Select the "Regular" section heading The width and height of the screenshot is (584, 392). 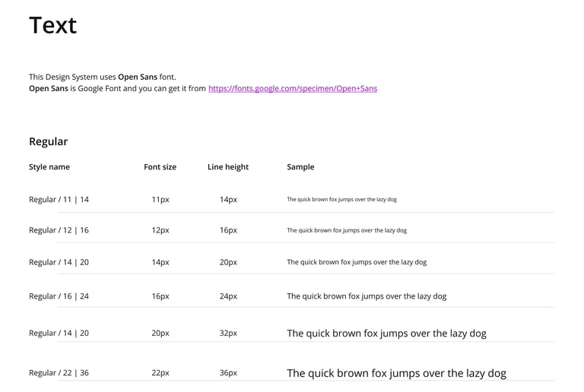point(48,141)
